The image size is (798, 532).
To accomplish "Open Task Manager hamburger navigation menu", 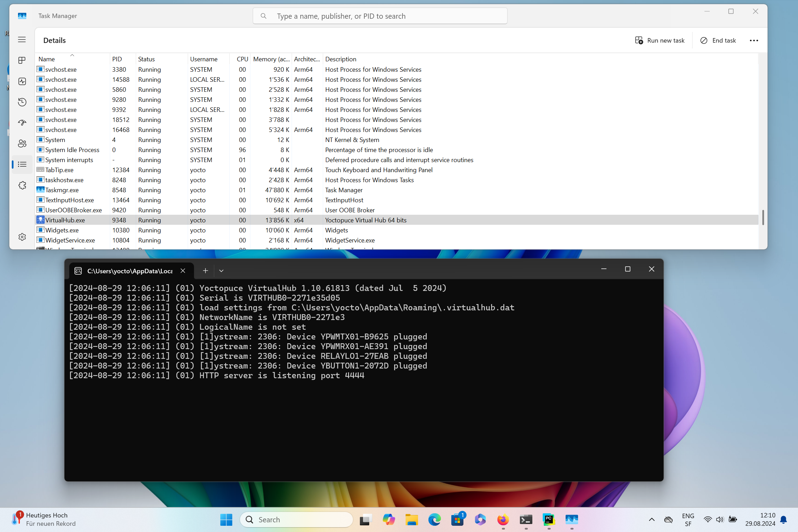I will pyautogui.click(x=22, y=39).
